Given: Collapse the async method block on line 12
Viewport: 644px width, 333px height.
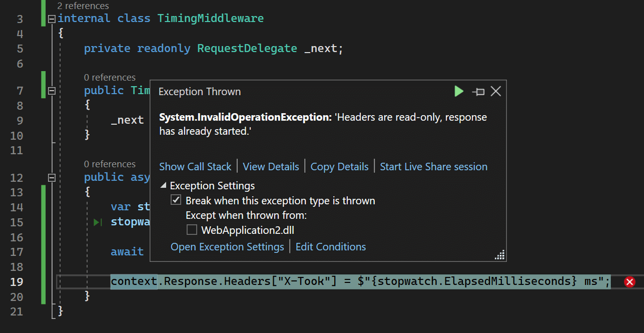Looking at the screenshot, I should click(51, 177).
